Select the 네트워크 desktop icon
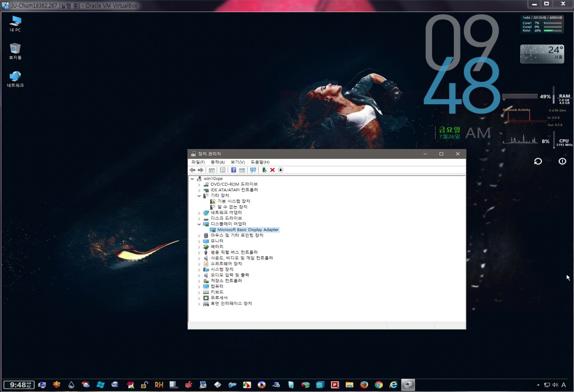The height and width of the screenshot is (392, 574). click(x=16, y=79)
